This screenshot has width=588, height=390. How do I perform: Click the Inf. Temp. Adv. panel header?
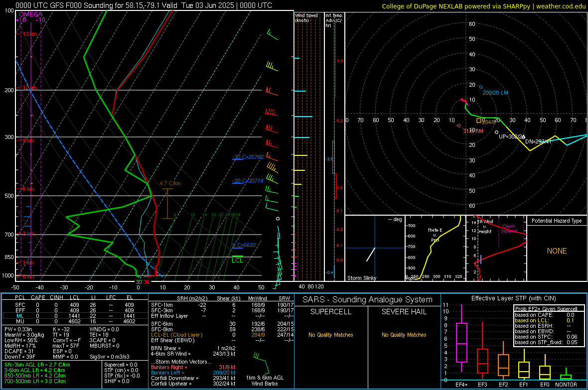click(x=334, y=20)
